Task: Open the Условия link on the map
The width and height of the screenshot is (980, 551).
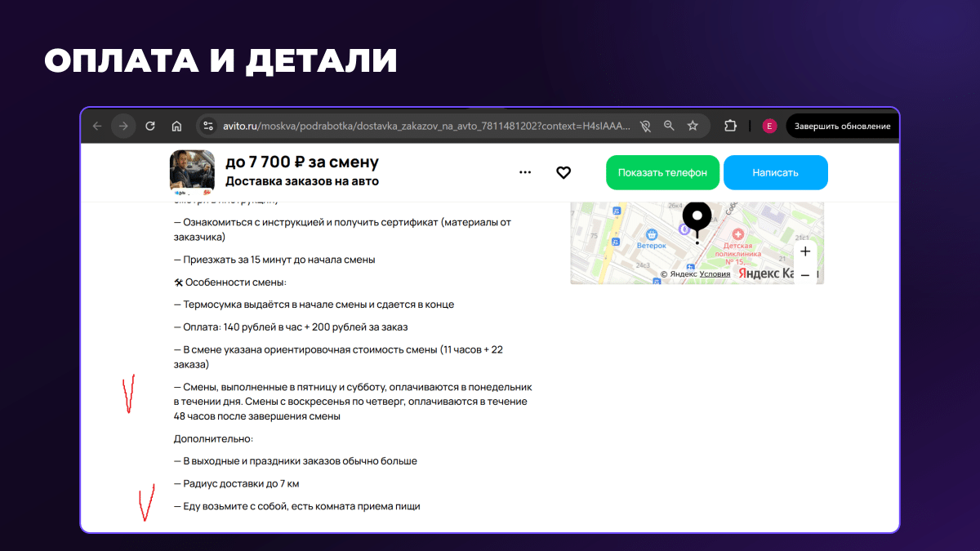Action: coord(715,274)
